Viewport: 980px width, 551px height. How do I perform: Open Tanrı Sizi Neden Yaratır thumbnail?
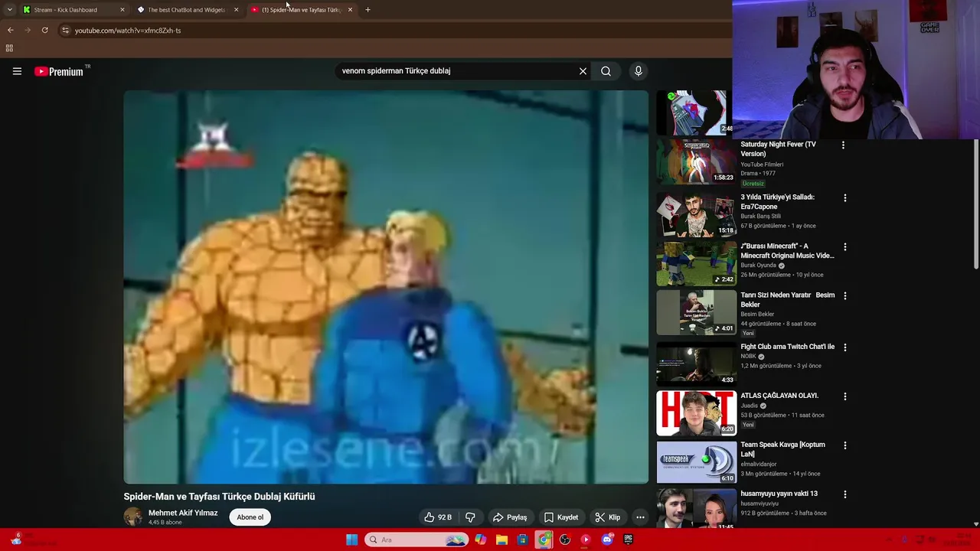coord(696,312)
